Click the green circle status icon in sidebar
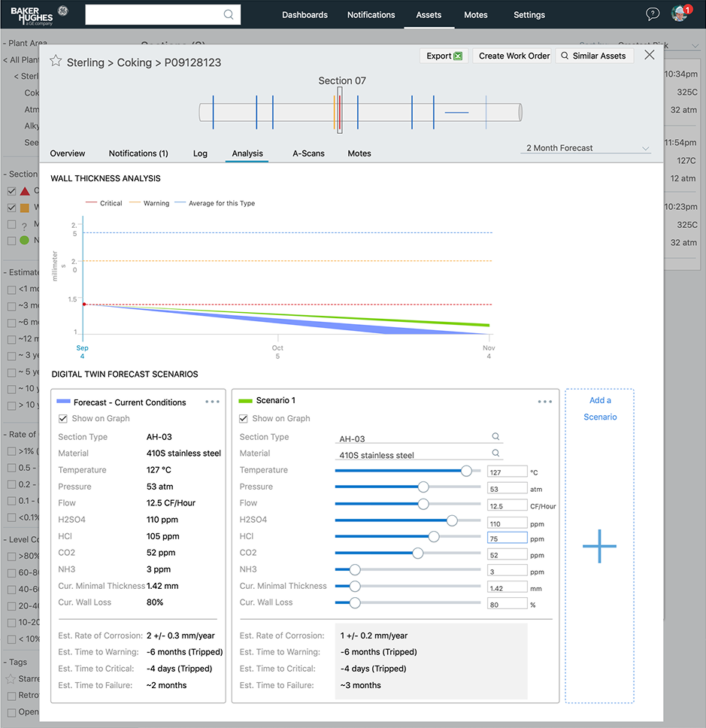 (25, 240)
